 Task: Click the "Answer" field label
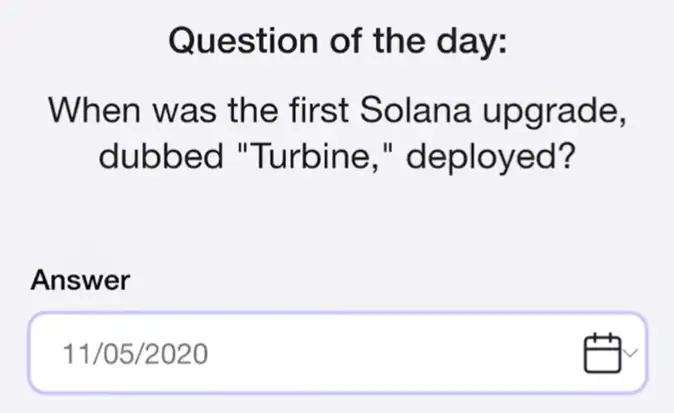pyautogui.click(x=80, y=281)
